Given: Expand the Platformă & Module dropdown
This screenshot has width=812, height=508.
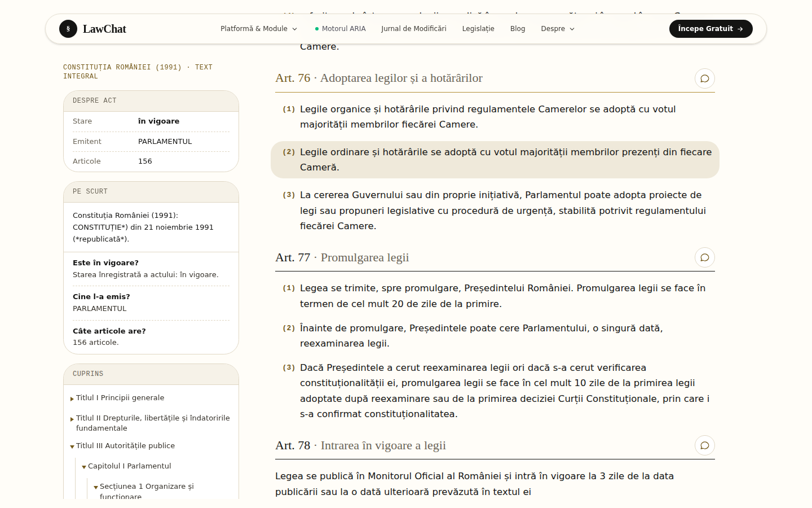Looking at the screenshot, I should click(x=259, y=29).
